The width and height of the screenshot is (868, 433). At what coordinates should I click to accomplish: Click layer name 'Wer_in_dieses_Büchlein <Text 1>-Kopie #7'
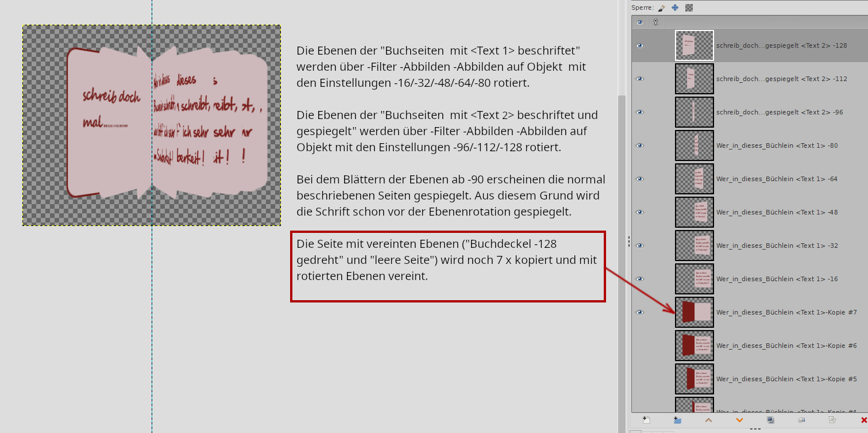point(786,312)
